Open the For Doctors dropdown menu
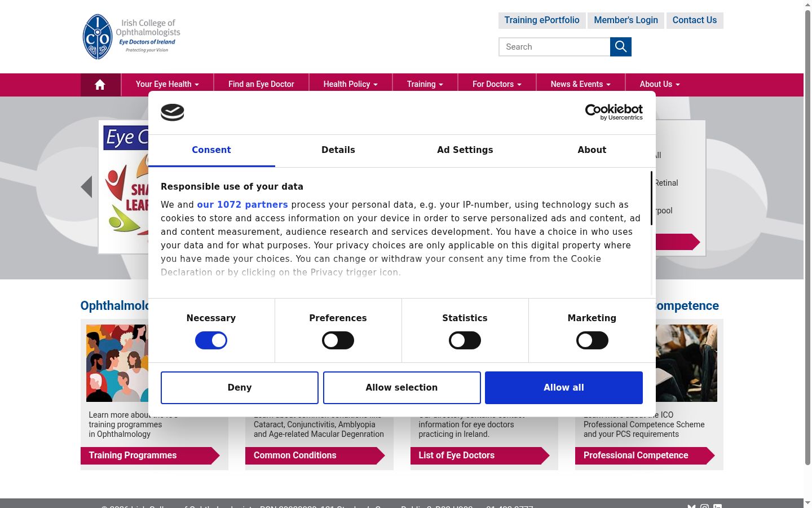The width and height of the screenshot is (812, 508). 497,85
